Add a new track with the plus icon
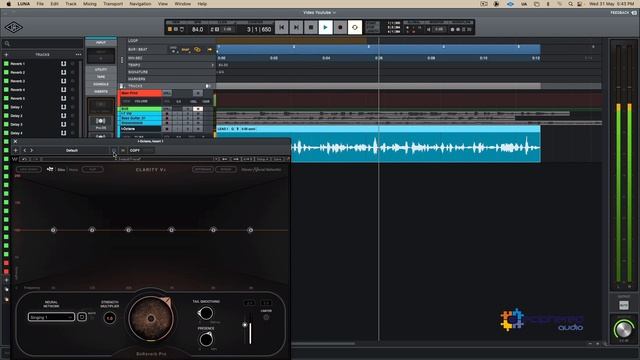Viewport: 640px width, 360px height. tap(6, 54)
